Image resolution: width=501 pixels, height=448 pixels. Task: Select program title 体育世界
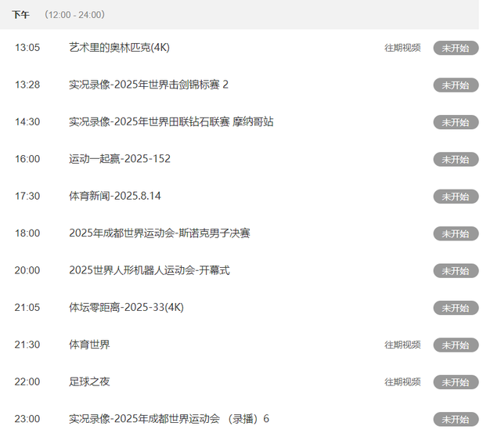pos(89,345)
